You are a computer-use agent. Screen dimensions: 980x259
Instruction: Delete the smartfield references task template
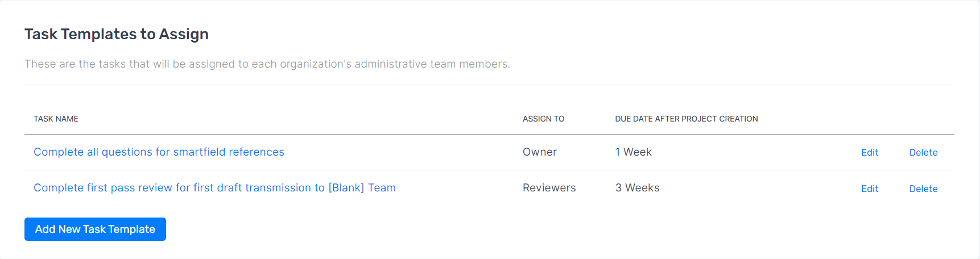tap(923, 152)
